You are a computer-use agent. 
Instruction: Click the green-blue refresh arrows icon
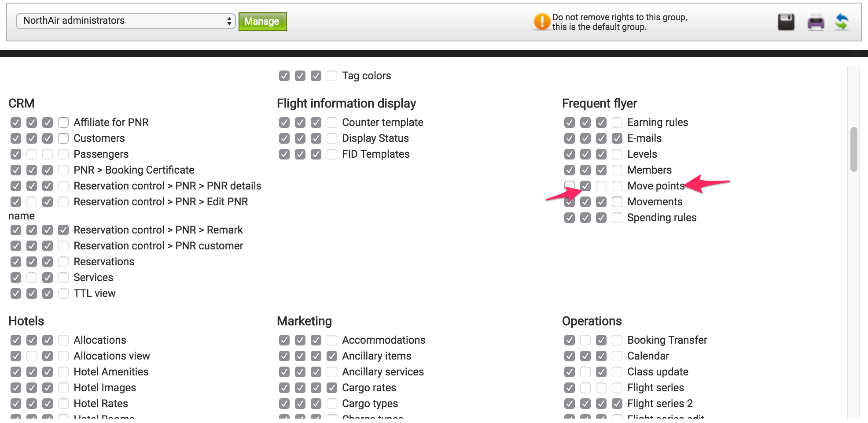click(x=842, y=22)
